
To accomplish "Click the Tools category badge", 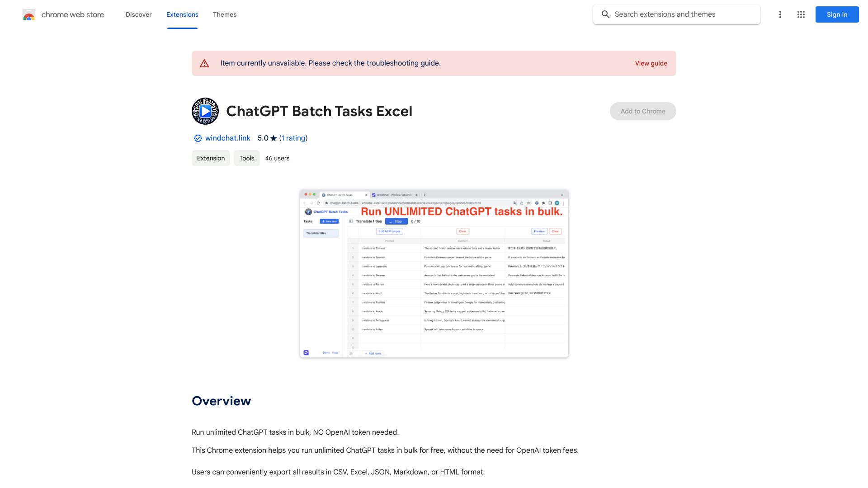I will 246,158.
